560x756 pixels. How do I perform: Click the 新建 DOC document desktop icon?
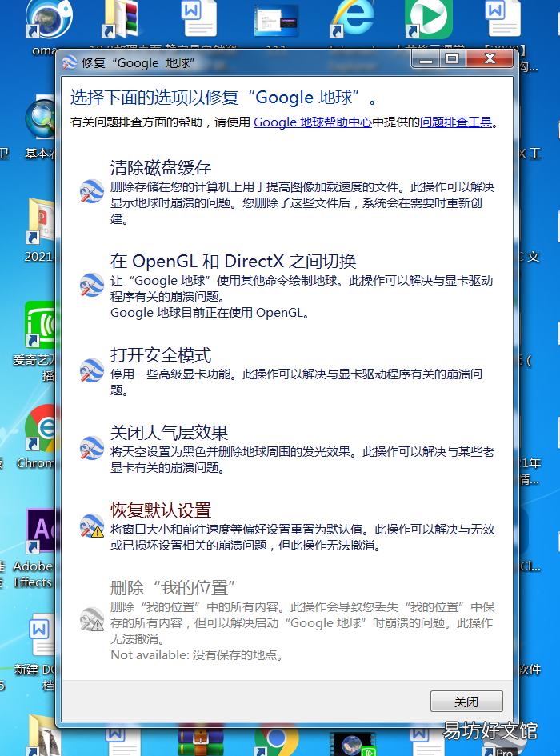point(42,635)
